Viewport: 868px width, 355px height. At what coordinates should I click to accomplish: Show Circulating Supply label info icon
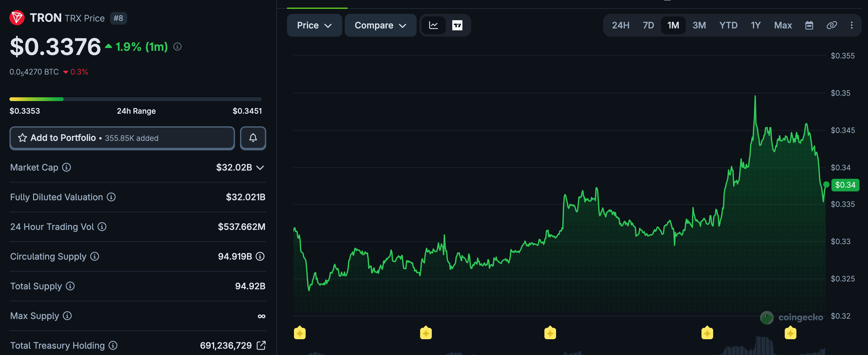(x=95, y=256)
